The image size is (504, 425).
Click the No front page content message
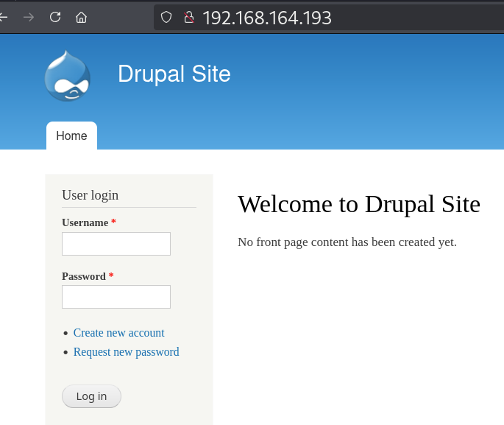[347, 242]
